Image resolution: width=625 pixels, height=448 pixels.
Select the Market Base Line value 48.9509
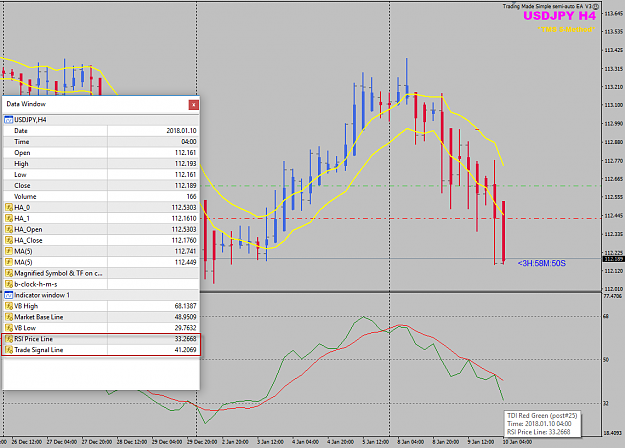(x=185, y=317)
